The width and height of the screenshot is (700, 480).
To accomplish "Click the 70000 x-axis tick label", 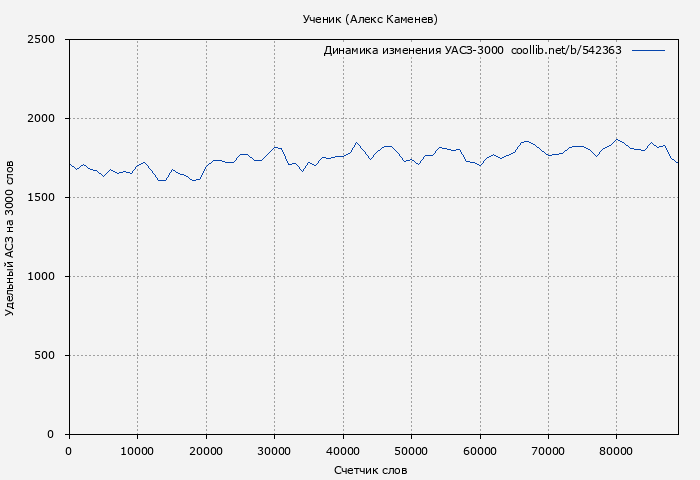I will coord(548,451).
